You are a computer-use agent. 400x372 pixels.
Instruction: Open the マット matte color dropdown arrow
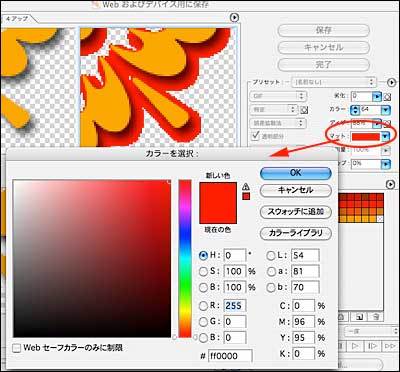click(386, 136)
